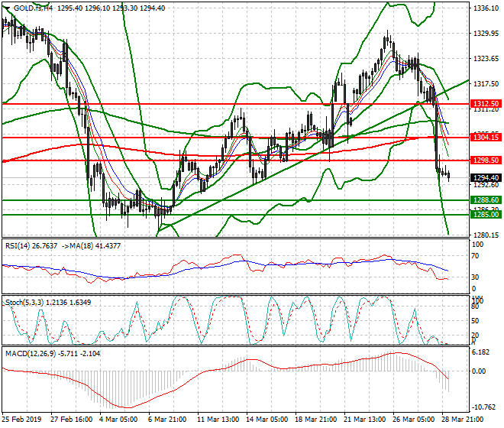The width and height of the screenshot is (504, 428).
Task: Click the 1294.40 current price label
Action: coord(486,177)
